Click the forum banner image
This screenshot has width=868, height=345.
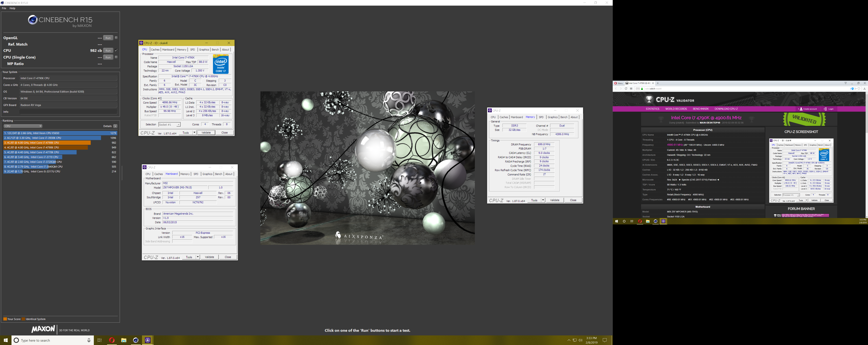pyautogui.click(x=801, y=215)
